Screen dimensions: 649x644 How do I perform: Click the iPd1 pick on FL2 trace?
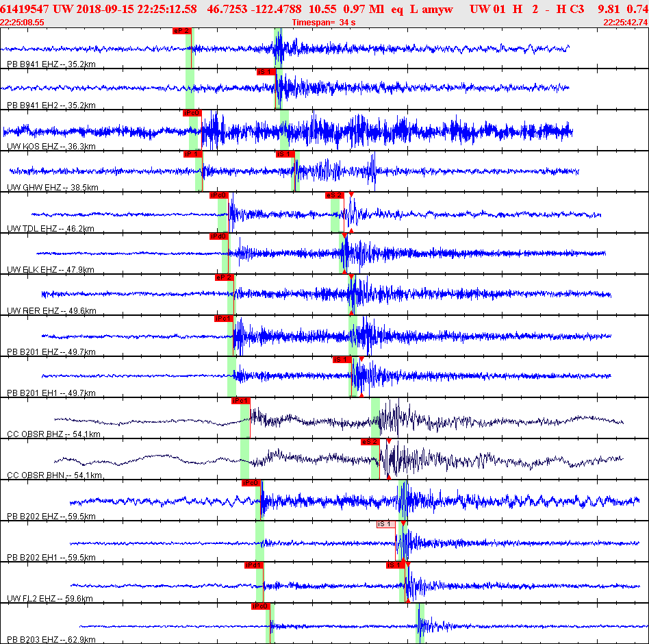(254, 565)
